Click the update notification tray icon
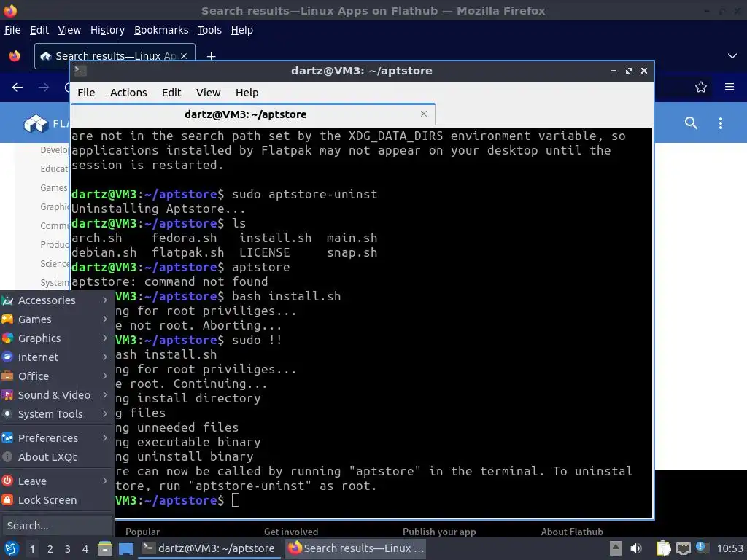Image resolution: width=747 pixels, height=560 pixels. click(701, 548)
